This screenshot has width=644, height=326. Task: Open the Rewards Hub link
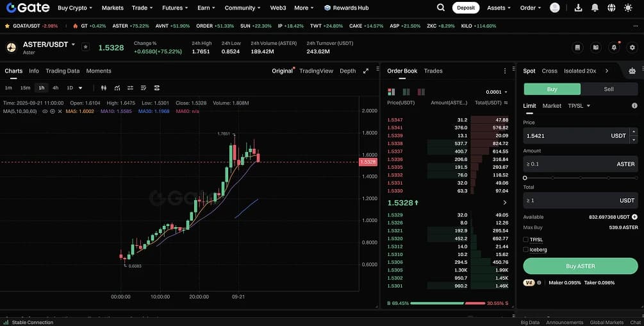(346, 8)
